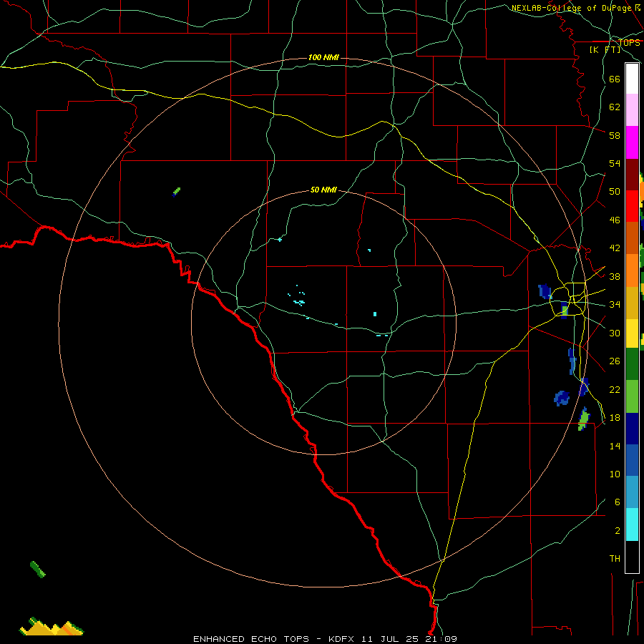Click the dark green diagonal echo streak at lower-left

(x=38, y=570)
